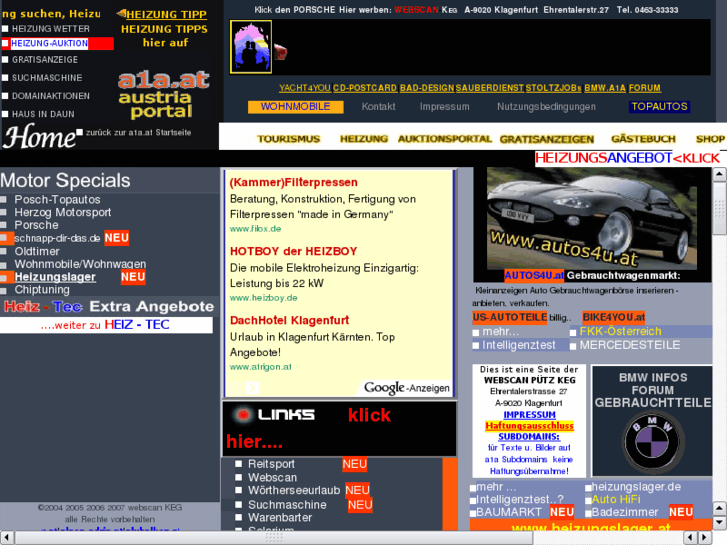Open the STOLTZJOBs link
The height and width of the screenshot is (545, 727).
coord(553,88)
